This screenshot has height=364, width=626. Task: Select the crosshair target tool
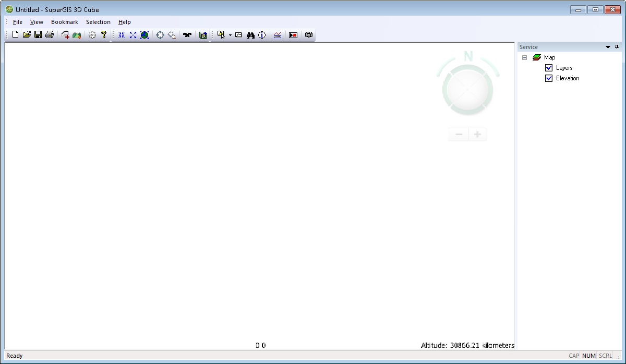tap(160, 35)
